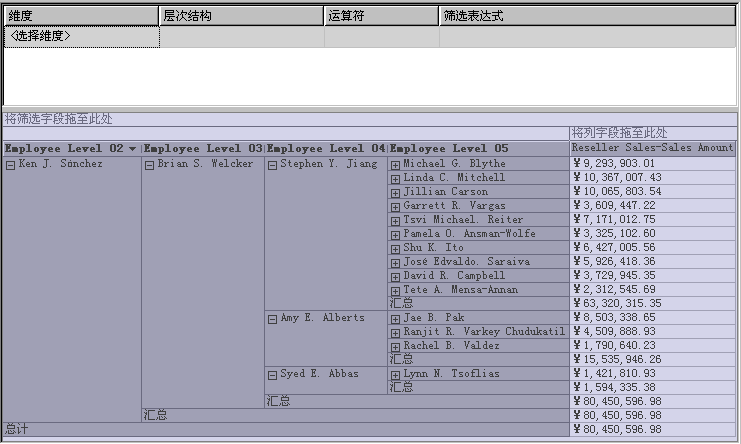Expand the Garrett R. Vargas row

tap(395, 207)
